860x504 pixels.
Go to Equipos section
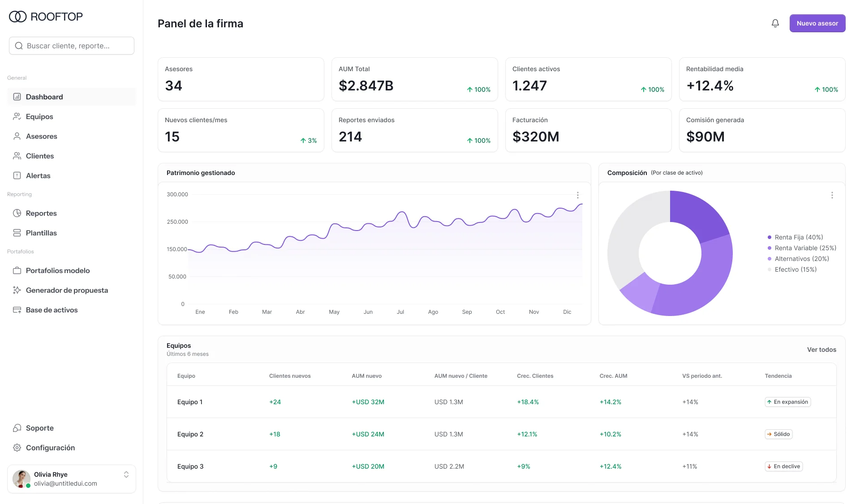click(72, 116)
